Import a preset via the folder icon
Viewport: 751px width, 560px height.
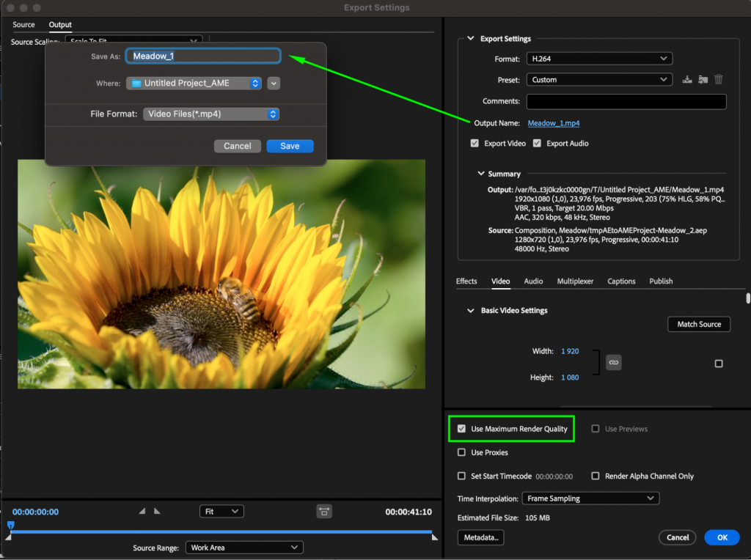click(x=703, y=79)
